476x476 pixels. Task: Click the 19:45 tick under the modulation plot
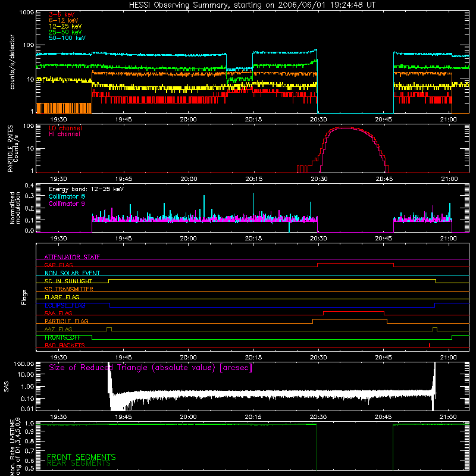(x=124, y=239)
